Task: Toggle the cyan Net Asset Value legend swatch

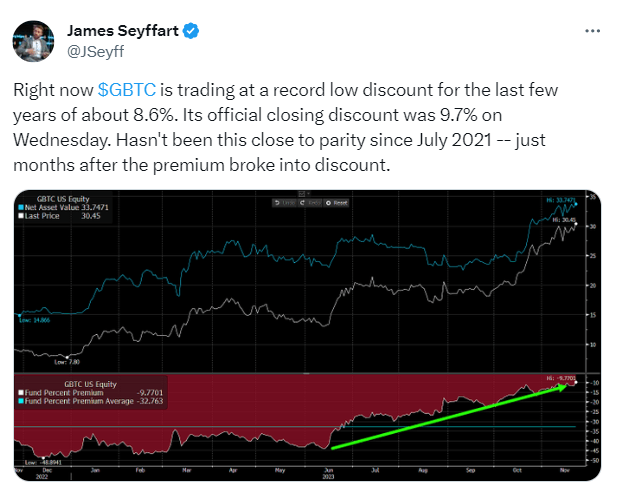Action: 19,207
